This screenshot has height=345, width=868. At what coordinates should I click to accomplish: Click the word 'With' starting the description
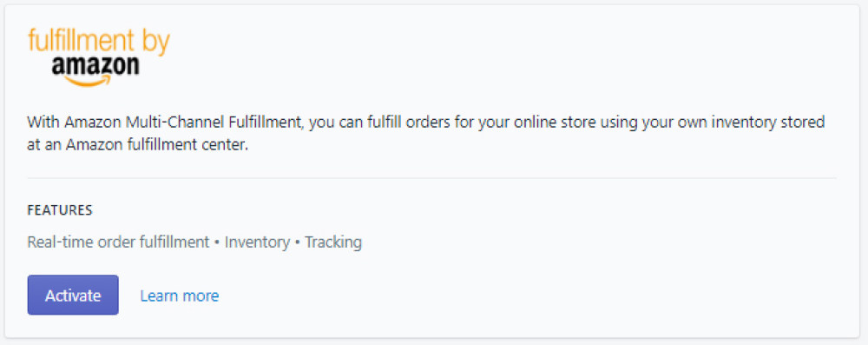pyautogui.click(x=43, y=122)
